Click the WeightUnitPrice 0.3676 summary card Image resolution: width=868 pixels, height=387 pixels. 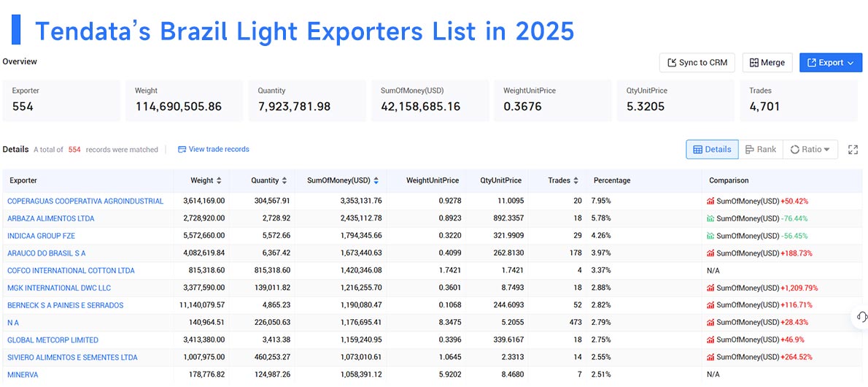click(x=553, y=101)
